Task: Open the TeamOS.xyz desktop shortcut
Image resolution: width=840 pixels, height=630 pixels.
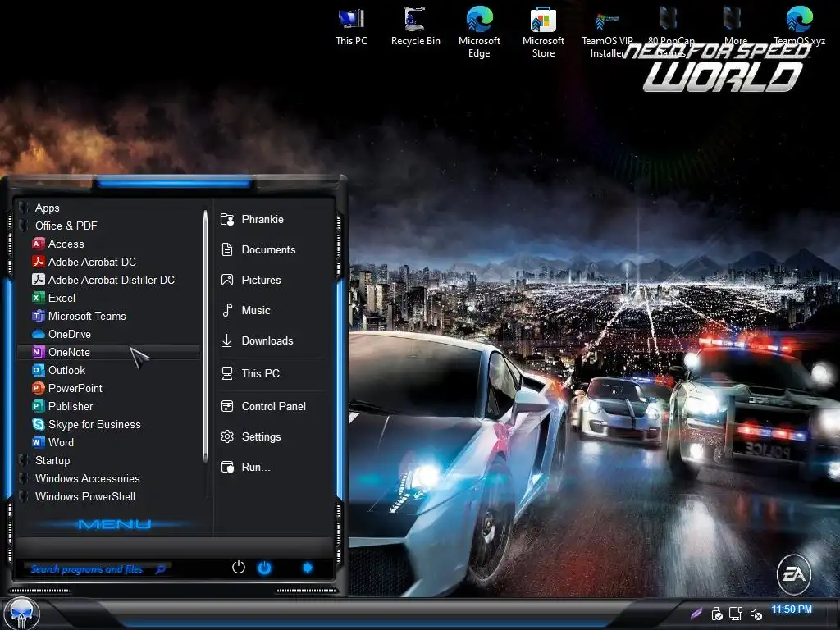Action: [x=799, y=26]
